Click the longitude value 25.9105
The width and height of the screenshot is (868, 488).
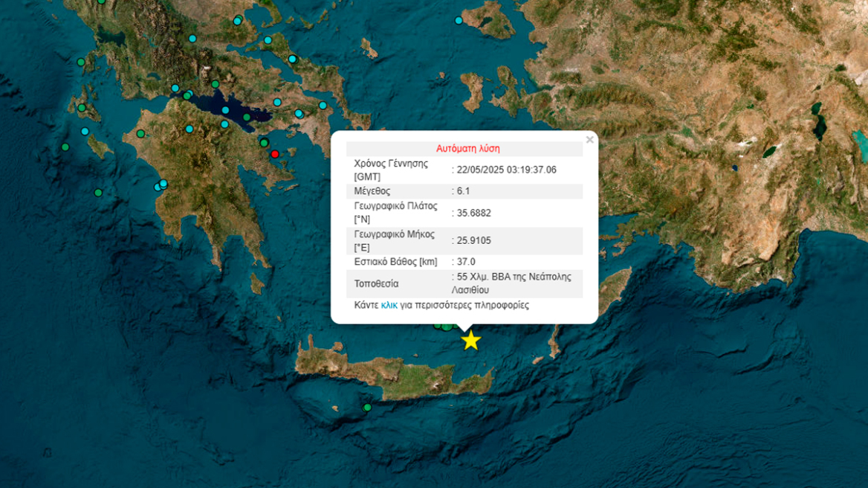click(x=473, y=240)
